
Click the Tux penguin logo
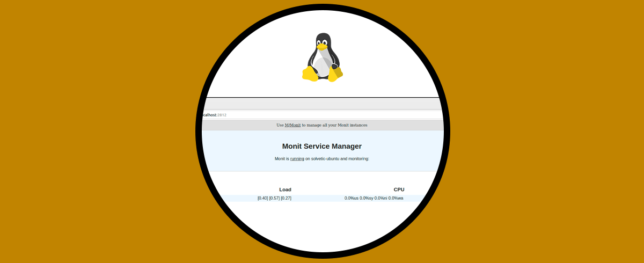pos(322,57)
